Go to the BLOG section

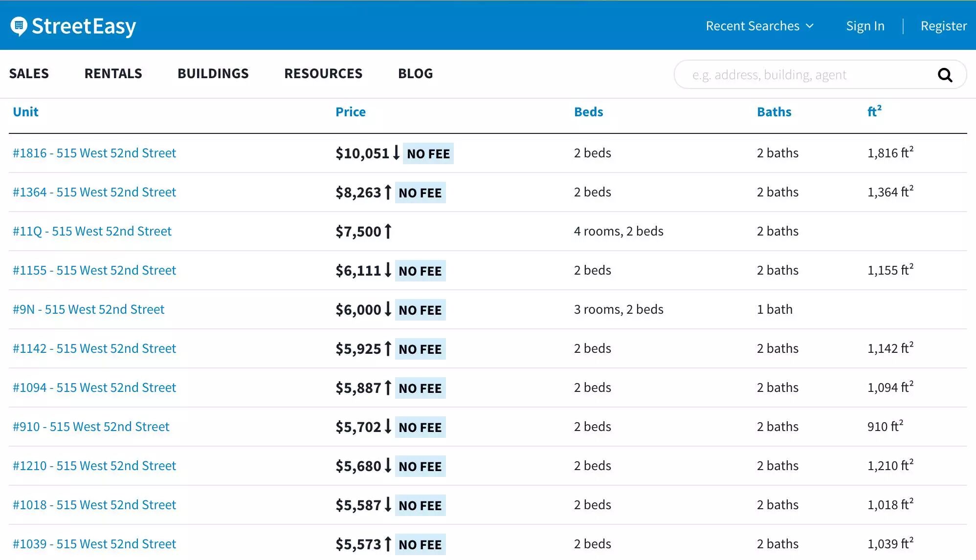(415, 73)
